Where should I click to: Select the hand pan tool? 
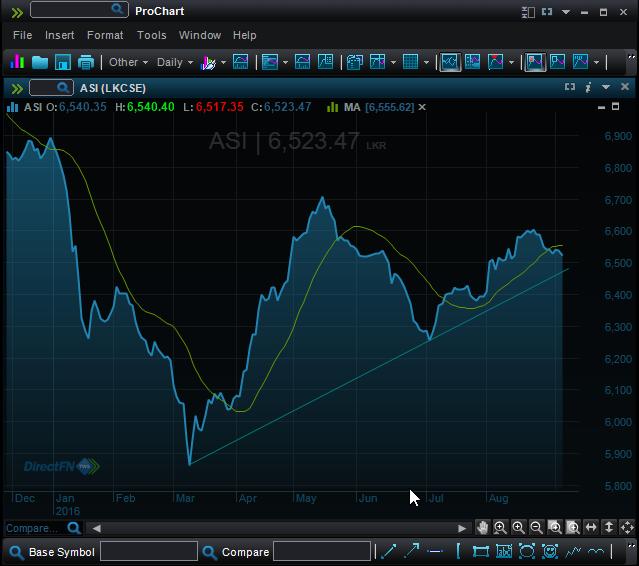[x=483, y=528]
